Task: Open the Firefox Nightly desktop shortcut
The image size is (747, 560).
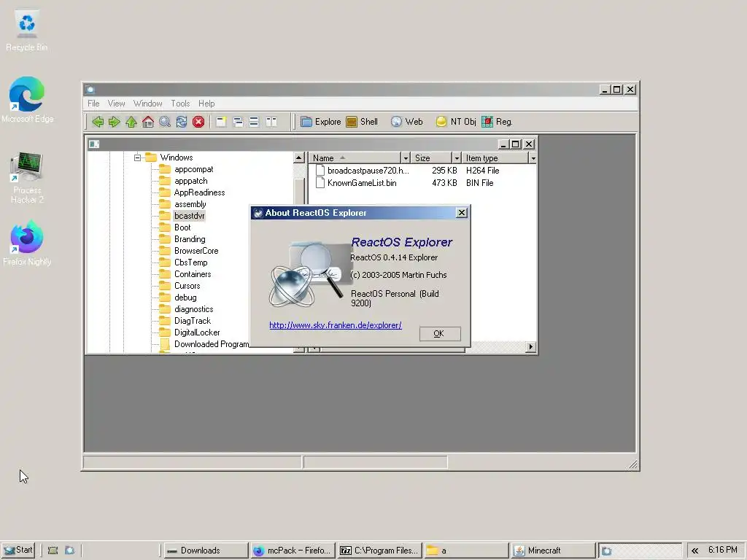Action: pos(27,242)
